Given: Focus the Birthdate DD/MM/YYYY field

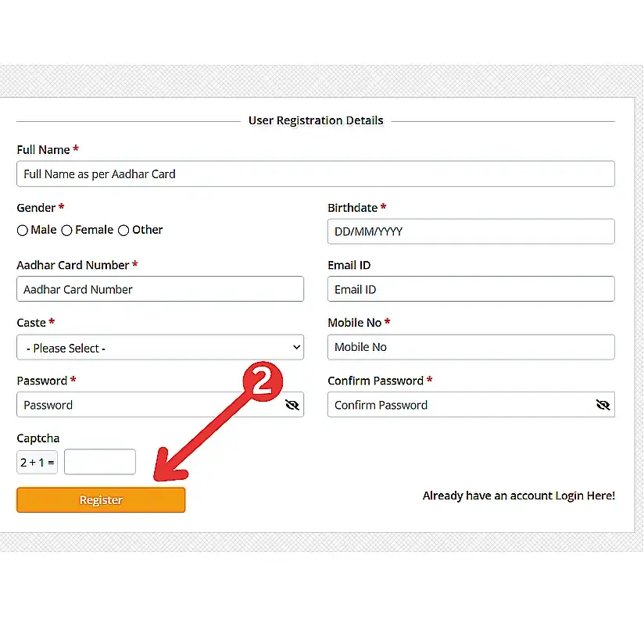Looking at the screenshot, I should coord(470,231).
